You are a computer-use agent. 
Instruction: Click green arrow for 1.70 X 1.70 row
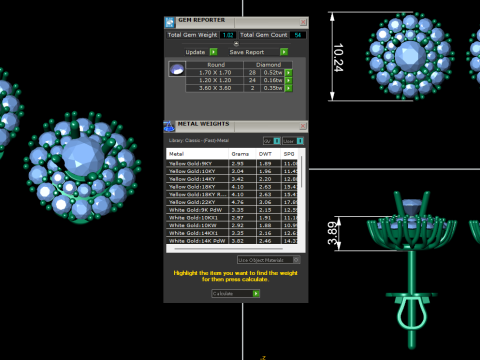pyautogui.click(x=289, y=73)
